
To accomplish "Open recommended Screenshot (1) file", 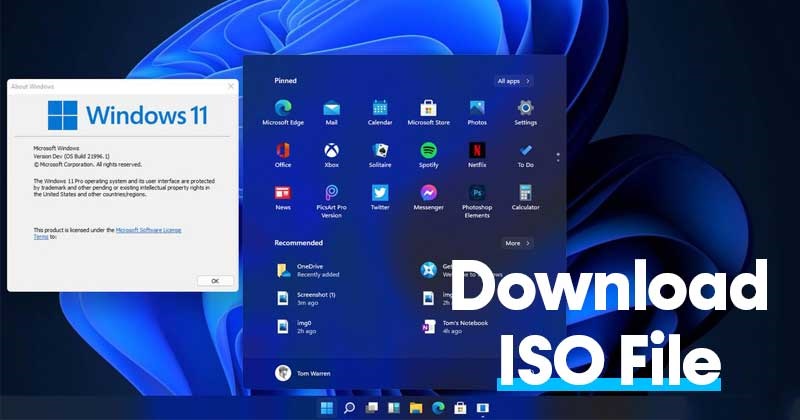I will pos(306,299).
